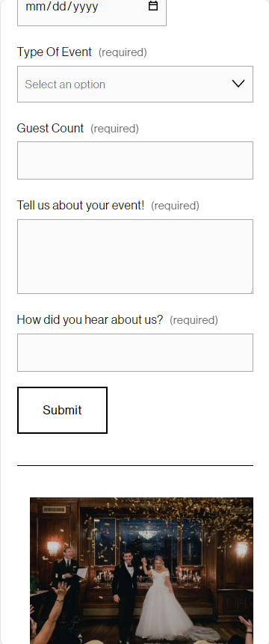
Task: Select the yyyy year segment of date
Action: [85, 6]
